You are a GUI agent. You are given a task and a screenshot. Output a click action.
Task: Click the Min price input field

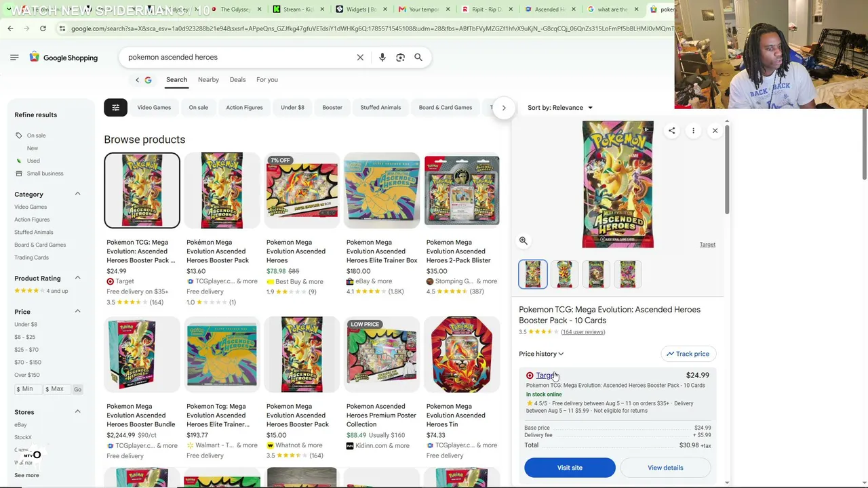point(28,390)
